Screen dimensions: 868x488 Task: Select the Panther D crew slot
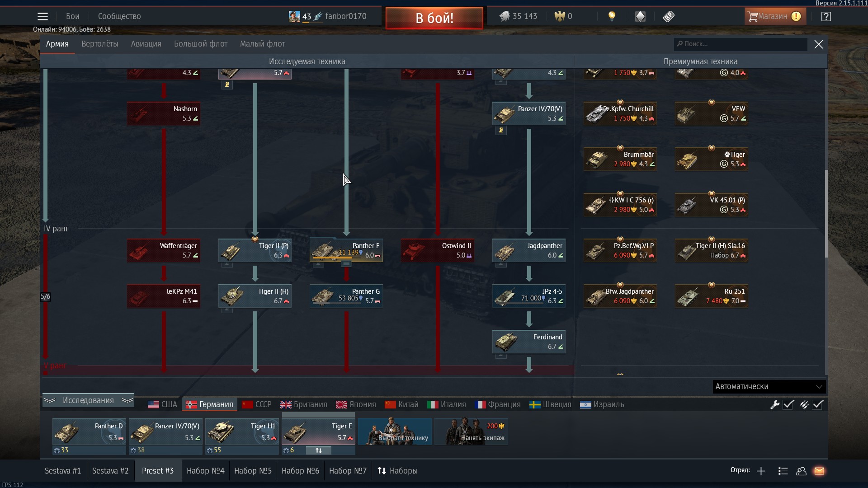pyautogui.click(x=89, y=432)
